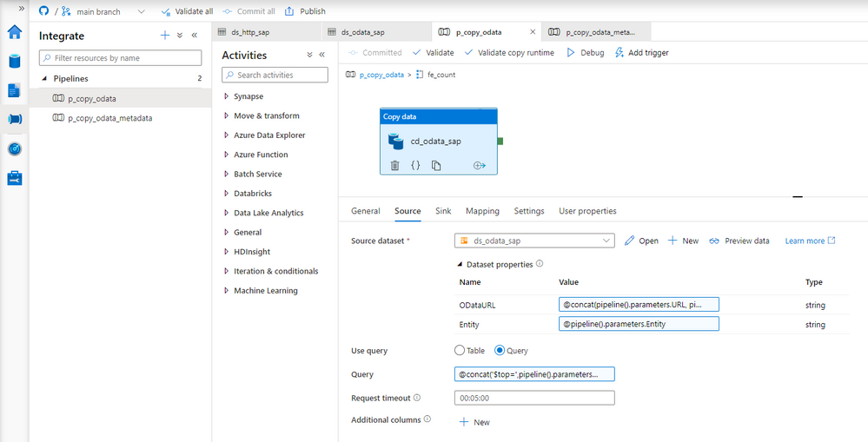The width and height of the screenshot is (868, 442).
Task: Add new resource with plus icon
Action: tap(165, 36)
